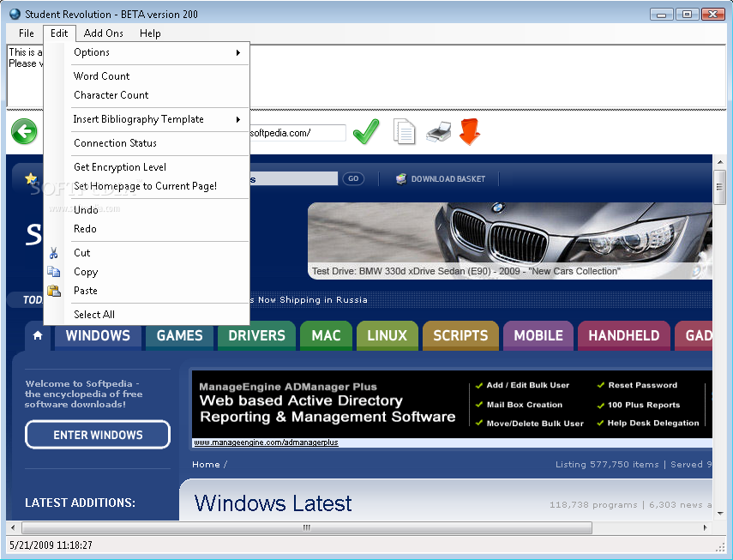Viewport: 733px width, 560px height.
Task: Open the HANDHELD category tab
Action: click(x=623, y=335)
